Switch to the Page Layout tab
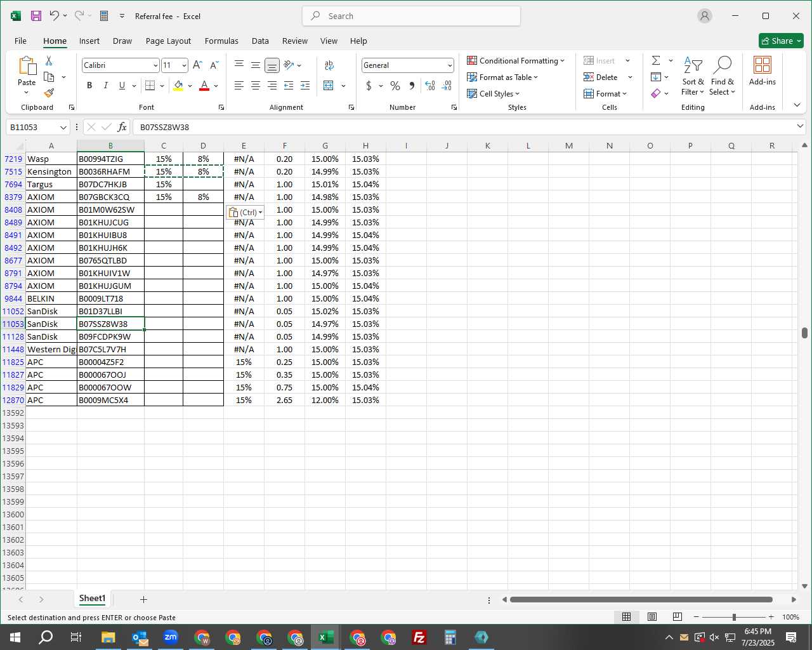Image resolution: width=812 pixels, height=650 pixels. click(x=168, y=41)
